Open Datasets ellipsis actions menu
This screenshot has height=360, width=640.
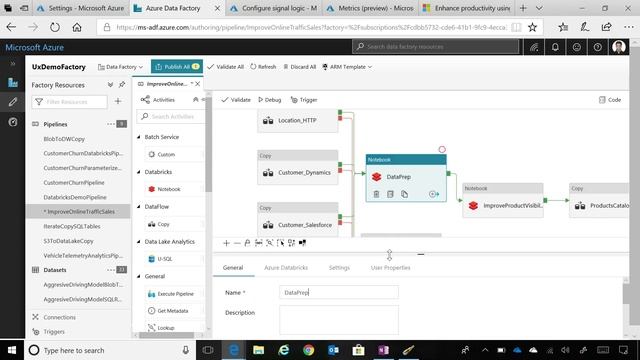tap(111, 270)
